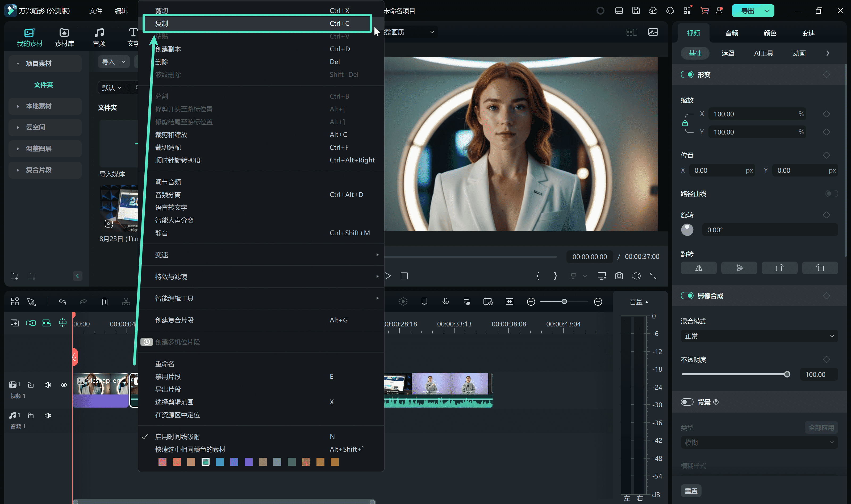Click the 导出 export button
This screenshot has width=851, height=504.
pyautogui.click(x=747, y=11)
